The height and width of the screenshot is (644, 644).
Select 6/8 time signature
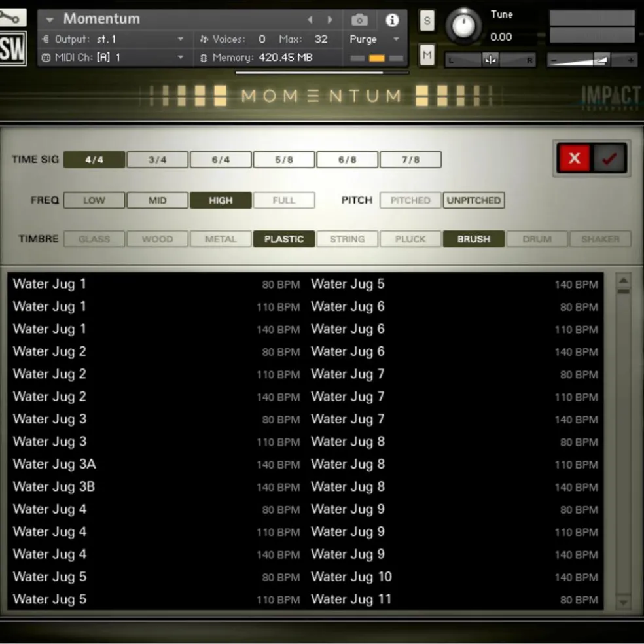click(347, 159)
